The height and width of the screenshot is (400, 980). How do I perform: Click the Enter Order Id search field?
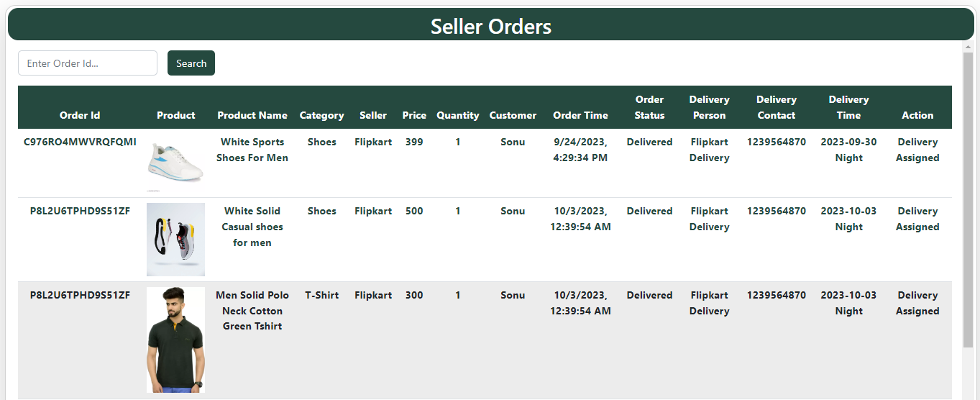click(88, 63)
